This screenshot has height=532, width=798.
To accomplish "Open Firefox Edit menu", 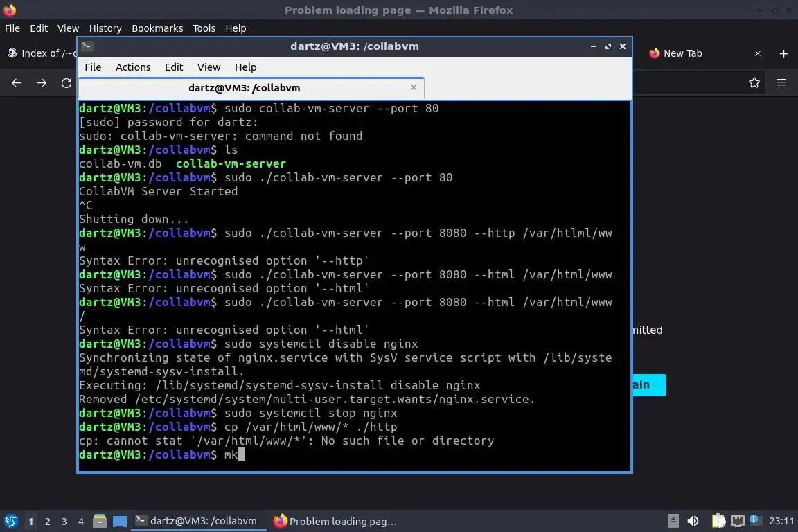I will [39, 28].
